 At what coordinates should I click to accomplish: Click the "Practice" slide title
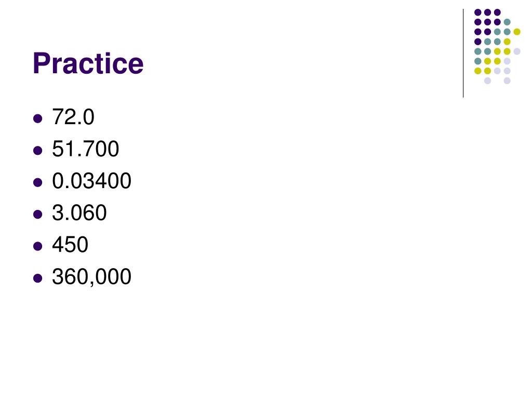pyautogui.click(x=88, y=63)
